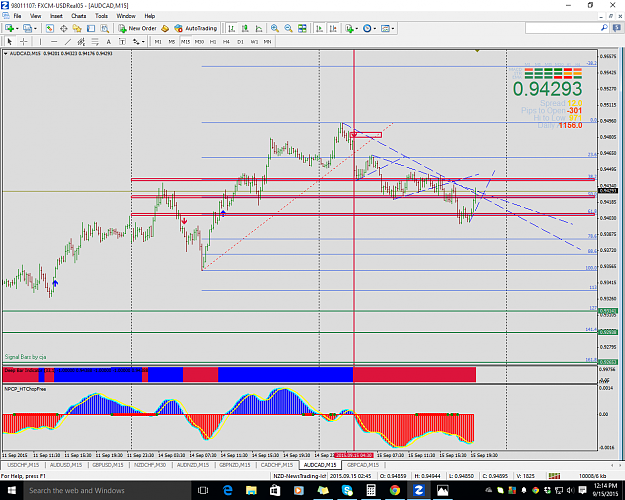Image resolution: width=625 pixels, height=500 pixels.
Task: Open the Charts menu
Action: [79, 16]
